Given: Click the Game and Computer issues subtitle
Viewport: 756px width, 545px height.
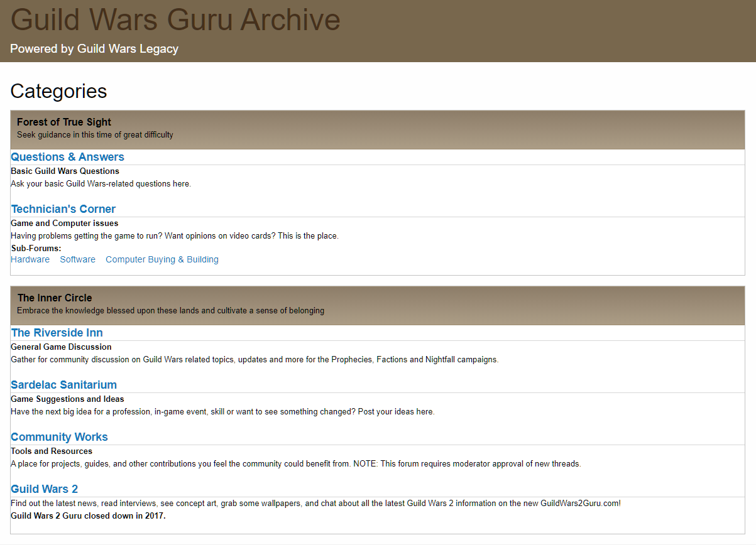Looking at the screenshot, I should (x=64, y=223).
